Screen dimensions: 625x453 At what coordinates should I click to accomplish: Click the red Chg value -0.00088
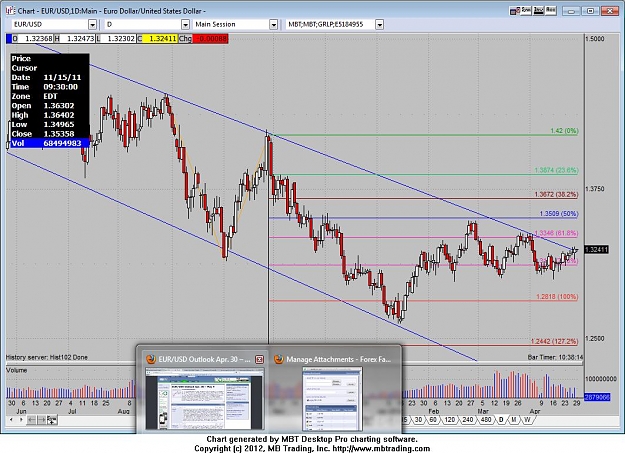210,39
